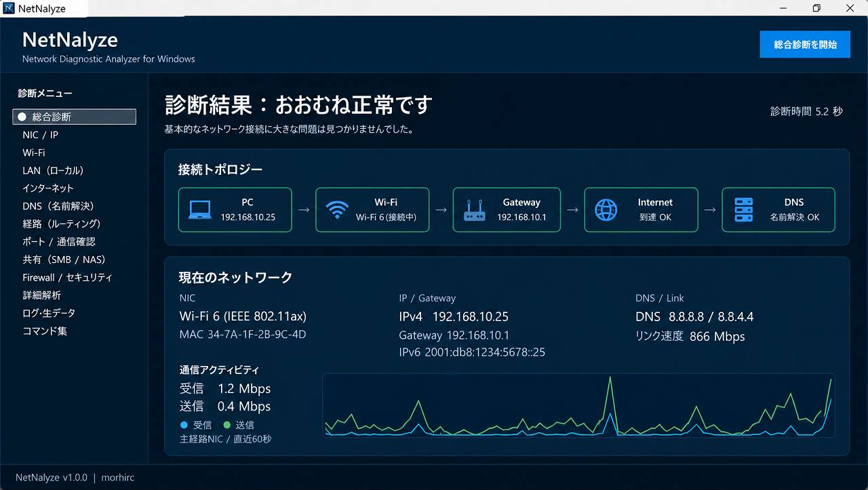Start diagnosis with 総合診断を開始 button
868x490 pixels.
(x=805, y=44)
